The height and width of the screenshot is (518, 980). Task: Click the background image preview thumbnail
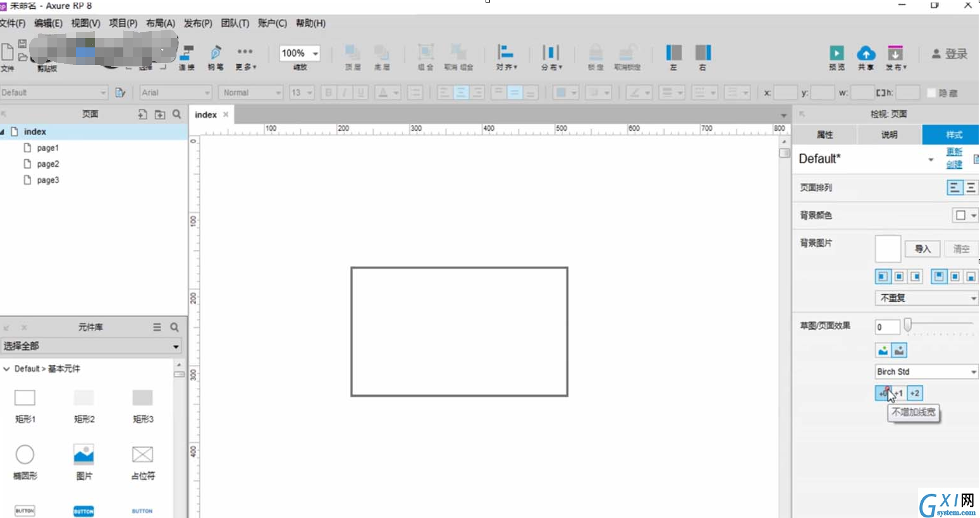pyautogui.click(x=888, y=249)
